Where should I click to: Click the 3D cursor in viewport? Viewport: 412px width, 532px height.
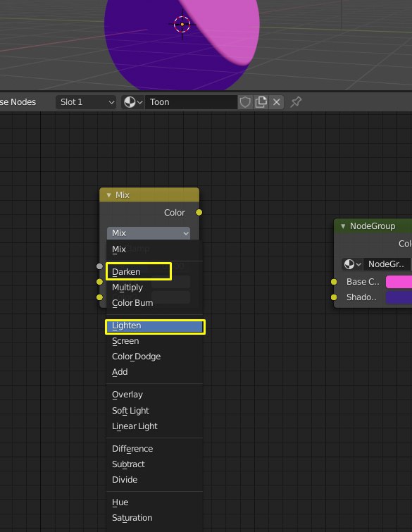tap(182, 25)
